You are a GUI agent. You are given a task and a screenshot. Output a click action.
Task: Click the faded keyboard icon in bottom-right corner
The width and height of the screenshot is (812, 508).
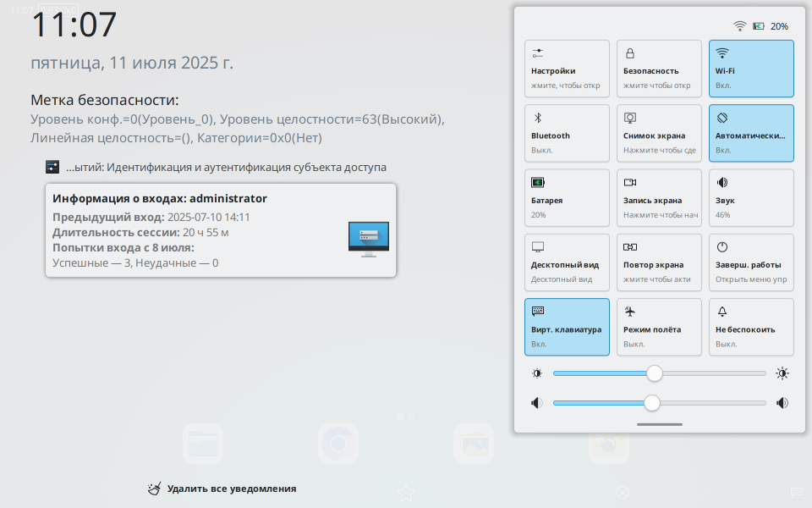[796, 491]
